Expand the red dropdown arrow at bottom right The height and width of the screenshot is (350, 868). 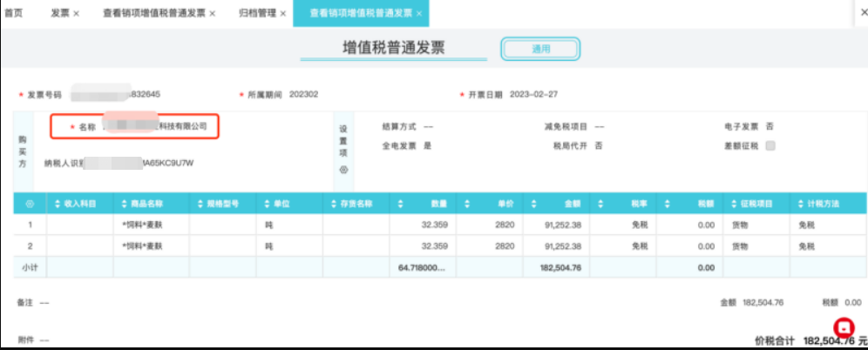(x=843, y=328)
